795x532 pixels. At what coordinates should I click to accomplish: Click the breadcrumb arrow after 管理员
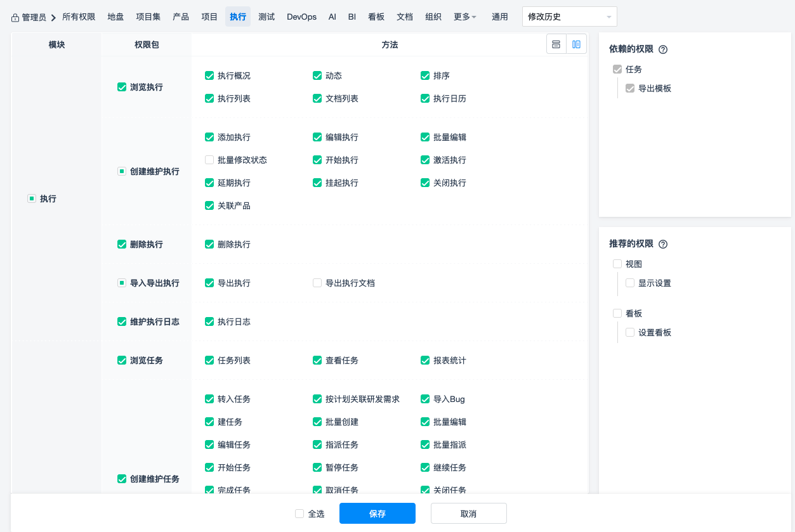[x=54, y=17]
